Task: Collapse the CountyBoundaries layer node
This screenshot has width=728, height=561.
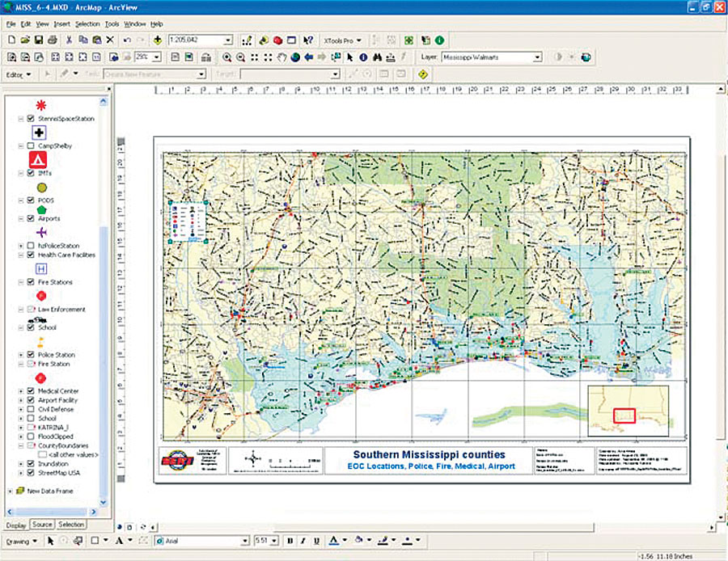Action: pyautogui.click(x=21, y=446)
